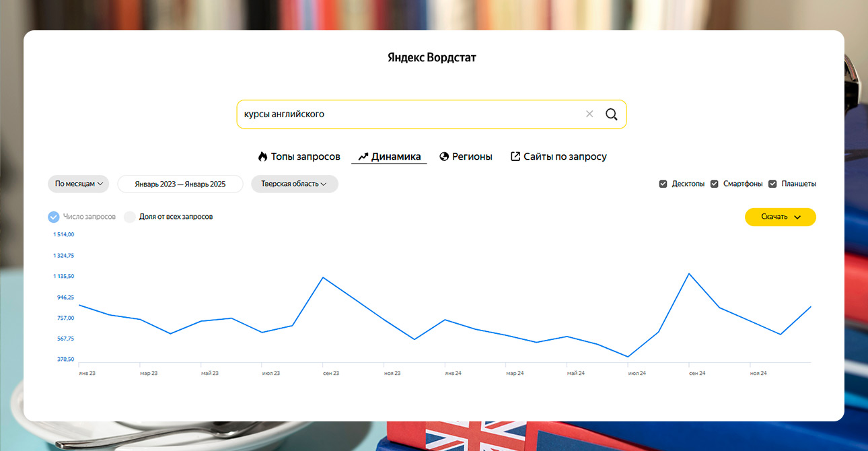This screenshot has height=451, width=868.
Task: Disable the Планшеты checkbox
Action: point(772,184)
